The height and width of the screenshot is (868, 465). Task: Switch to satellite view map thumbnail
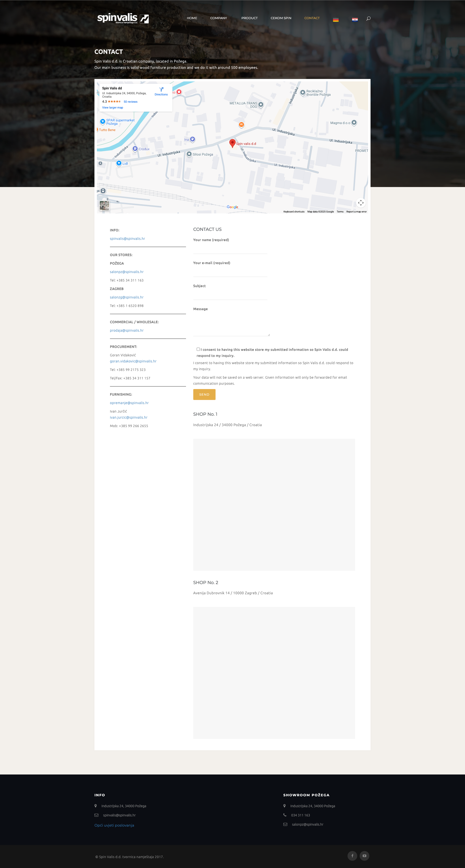click(x=104, y=205)
